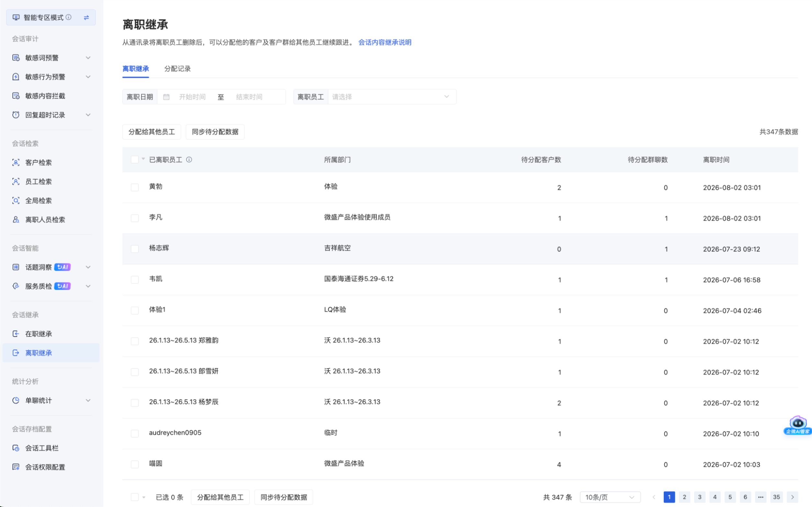The image size is (812, 507).
Task: Tick the checkbox for 李凡
Action: pyautogui.click(x=135, y=218)
